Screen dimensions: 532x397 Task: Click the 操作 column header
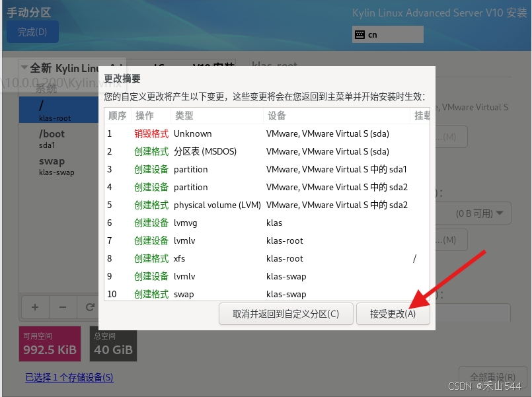point(151,116)
